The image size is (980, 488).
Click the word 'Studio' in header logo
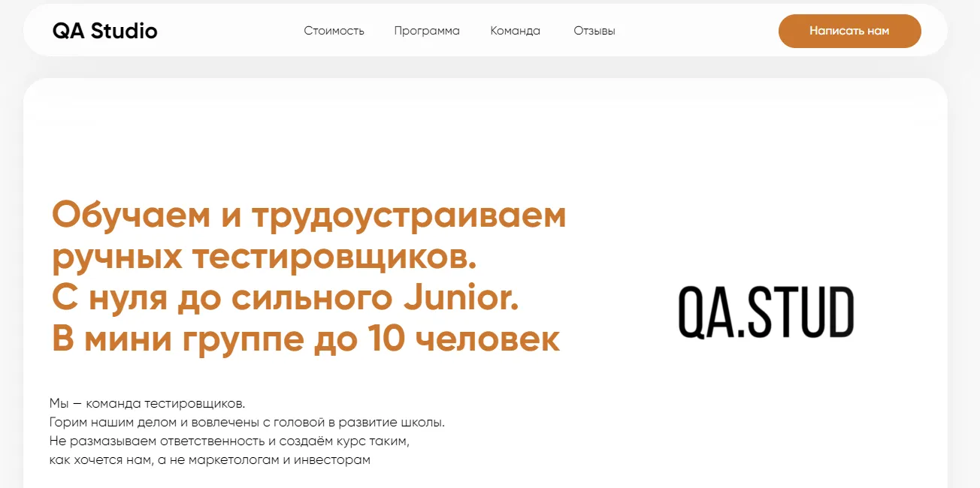(x=124, y=31)
